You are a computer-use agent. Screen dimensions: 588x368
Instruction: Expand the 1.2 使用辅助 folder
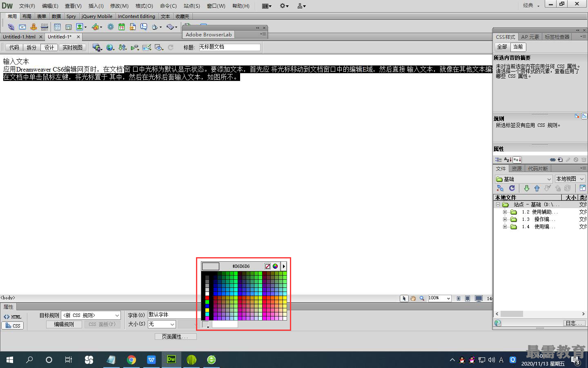pyautogui.click(x=505, y=212)
